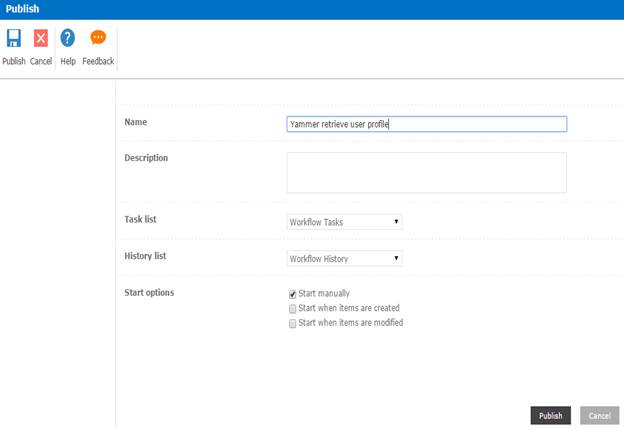The width and height of the screenshot is (624, 429).
Task: Click the Task list label
Action: tap(140, 219)
